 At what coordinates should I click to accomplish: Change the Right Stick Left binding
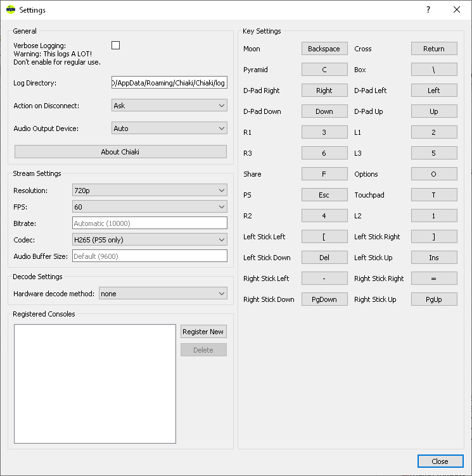[324, 279]
